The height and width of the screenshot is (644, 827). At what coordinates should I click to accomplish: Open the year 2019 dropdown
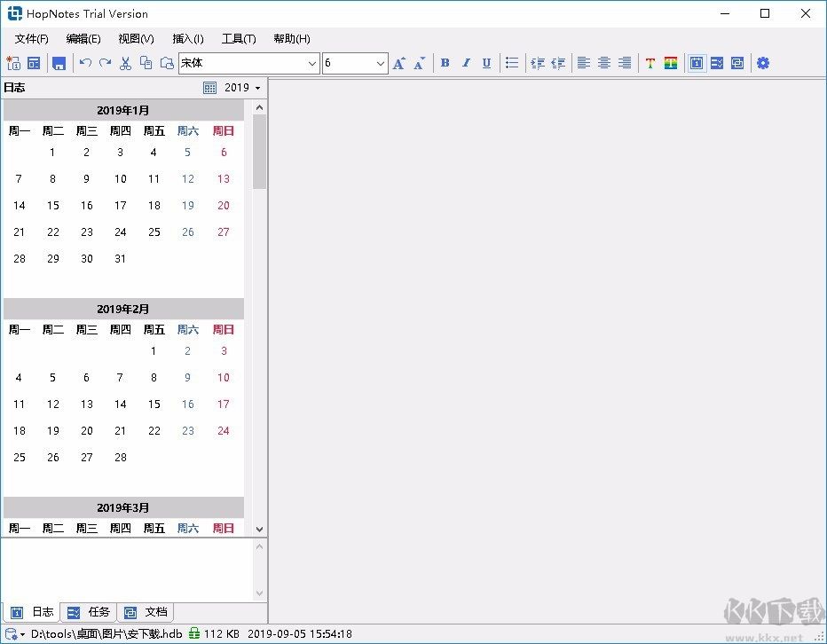[240, 87]
